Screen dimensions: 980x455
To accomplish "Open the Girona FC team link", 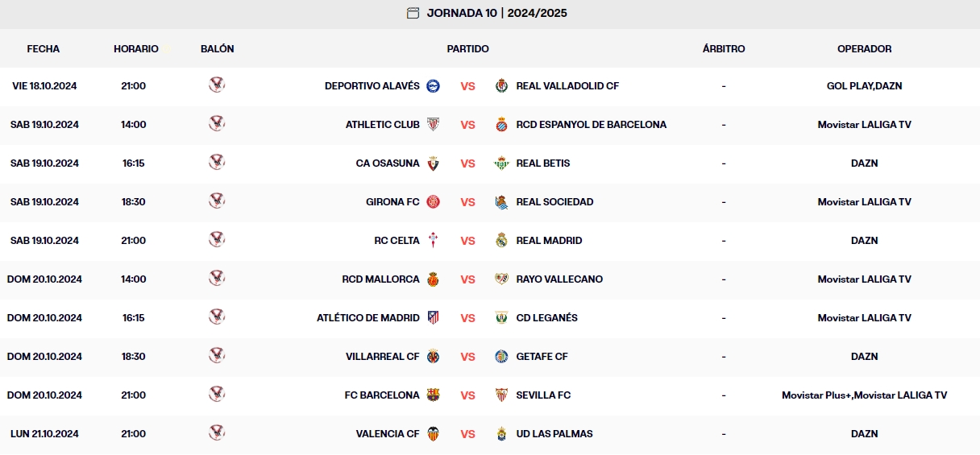I will (x=392, y=202).
